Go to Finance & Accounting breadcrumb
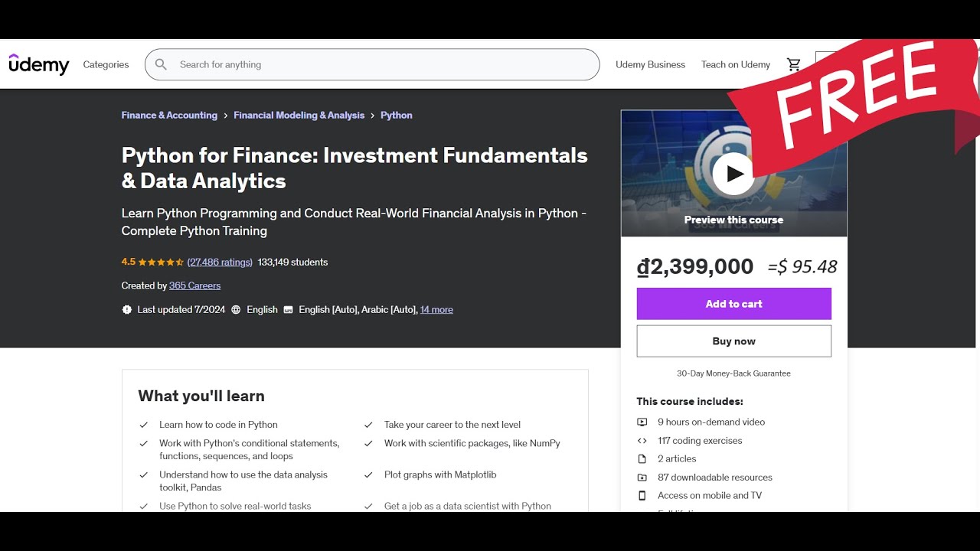Viewport: 980px width, 551px height. [x=169, y=116]
